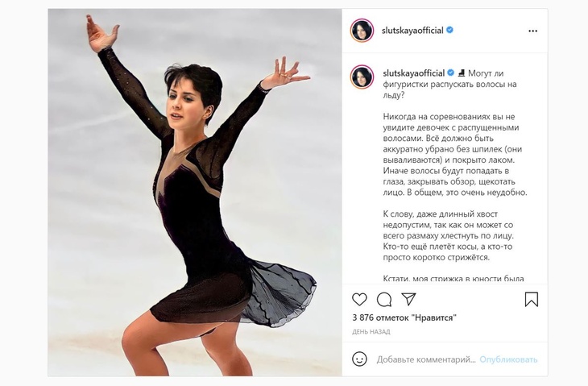Share the post via paper plane icon
588x386 pixels.
(408, 299)
